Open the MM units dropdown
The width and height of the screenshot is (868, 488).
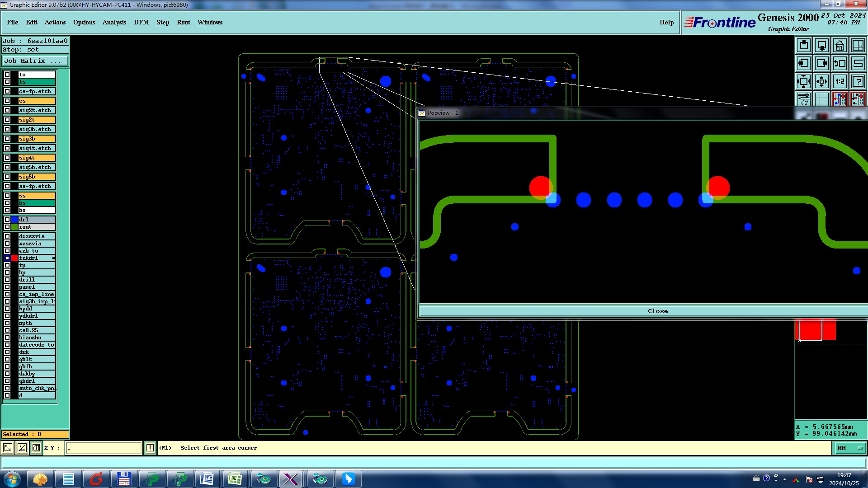[850, 448]
